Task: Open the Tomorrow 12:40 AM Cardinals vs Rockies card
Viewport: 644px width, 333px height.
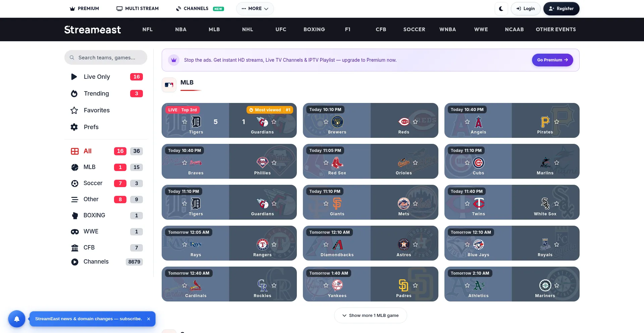Action: pos(229,284)
